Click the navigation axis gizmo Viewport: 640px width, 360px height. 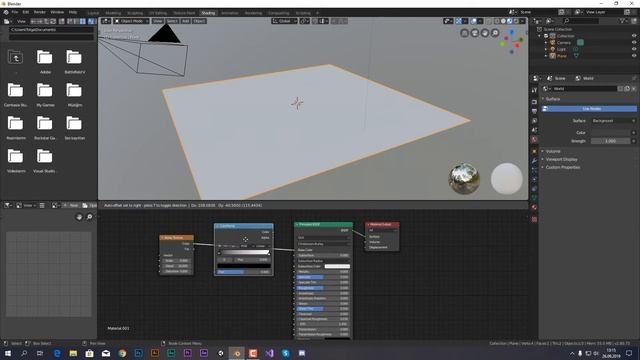(512, 41)
